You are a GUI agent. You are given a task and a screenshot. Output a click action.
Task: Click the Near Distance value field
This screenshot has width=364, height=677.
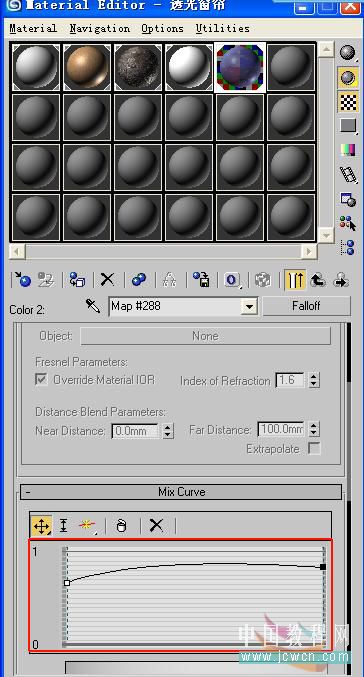136,430
